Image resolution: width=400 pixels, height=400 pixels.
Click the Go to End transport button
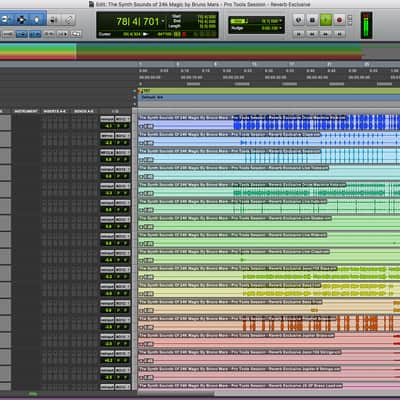pos(339,34)
